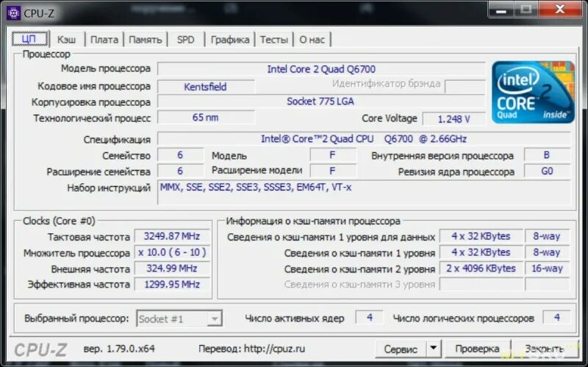Click the 2 x 4096 KBytes L2 cache value

point(481,268)
